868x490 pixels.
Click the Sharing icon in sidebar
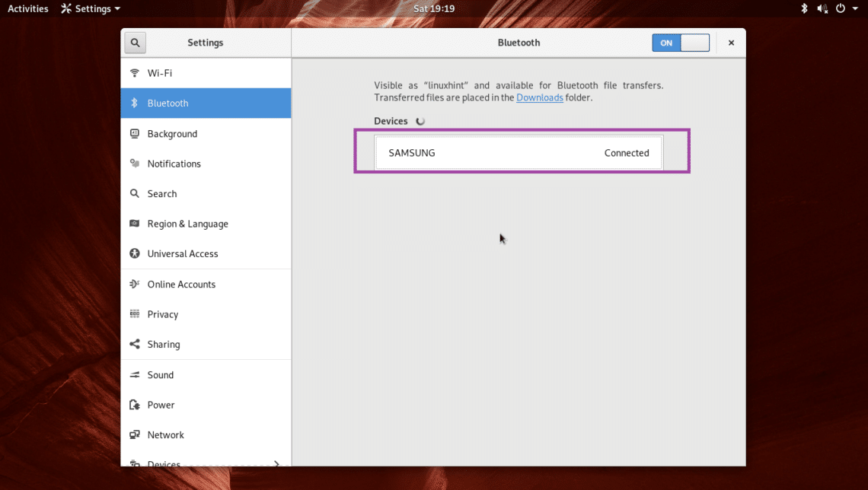135,345
